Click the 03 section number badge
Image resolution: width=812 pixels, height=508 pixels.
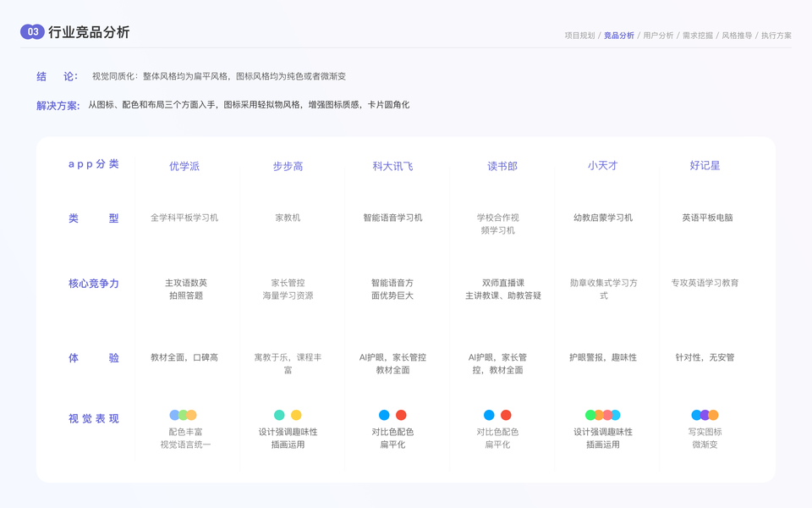coord(32,31)
